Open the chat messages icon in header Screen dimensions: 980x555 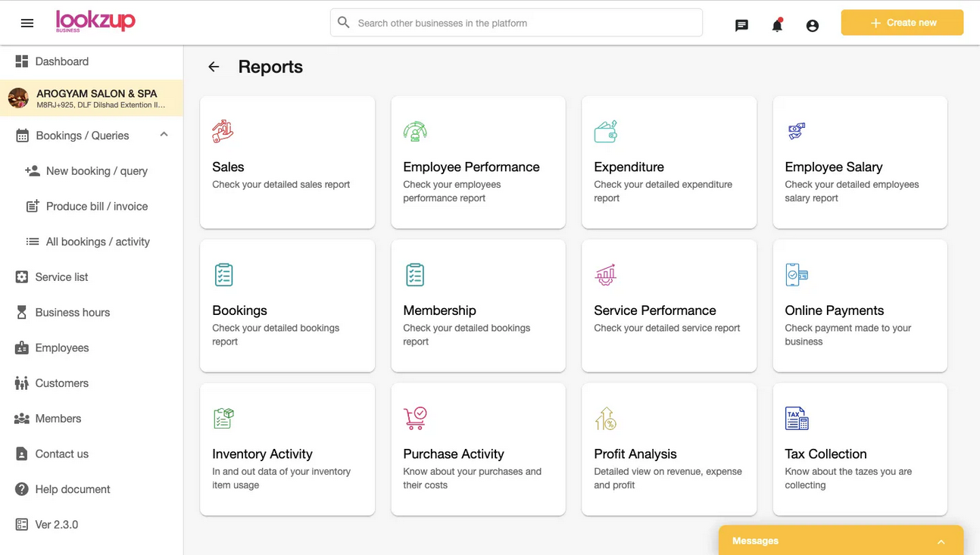pos(741,25)
